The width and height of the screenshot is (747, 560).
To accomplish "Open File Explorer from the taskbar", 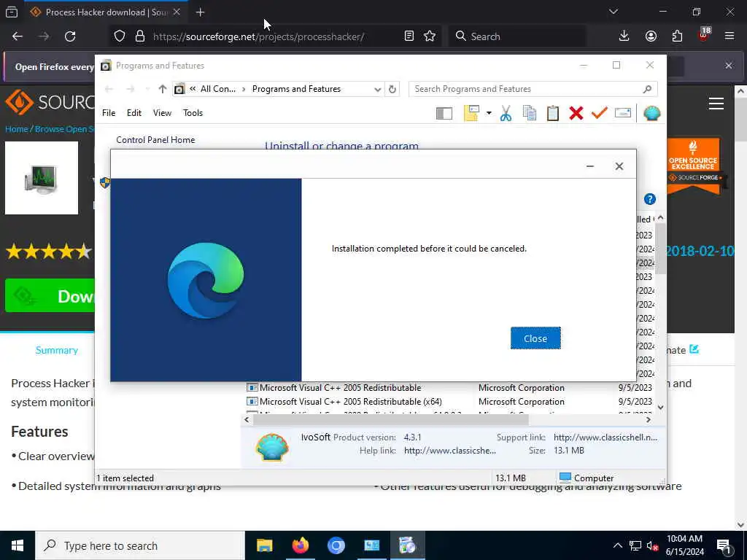I will click(264, 545).
